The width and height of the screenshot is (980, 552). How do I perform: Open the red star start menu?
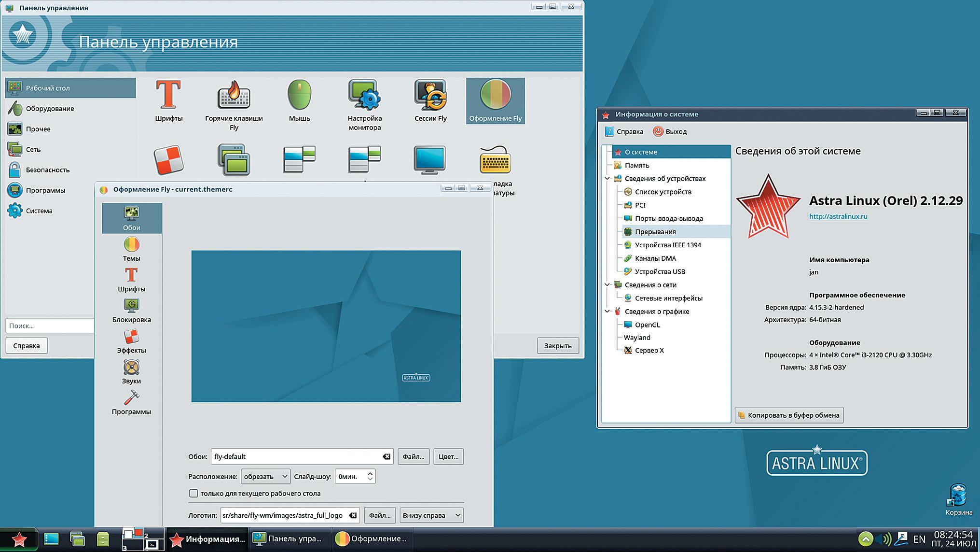[19, 539]
